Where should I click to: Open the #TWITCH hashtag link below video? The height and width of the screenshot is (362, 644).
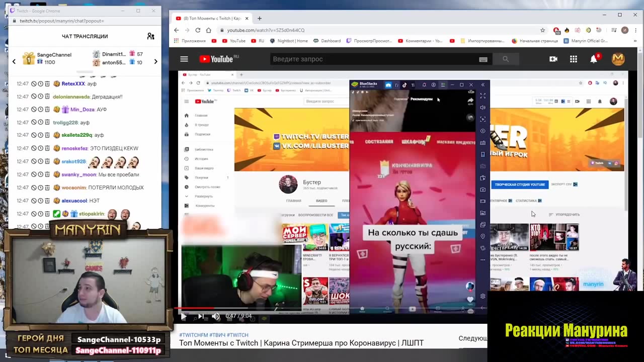pos(237,335)
